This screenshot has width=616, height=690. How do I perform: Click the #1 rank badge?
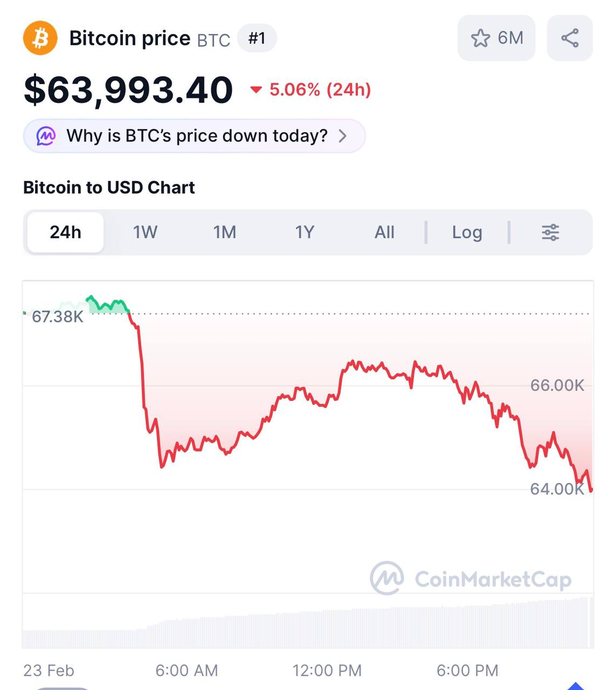click(x=257, y=38)
